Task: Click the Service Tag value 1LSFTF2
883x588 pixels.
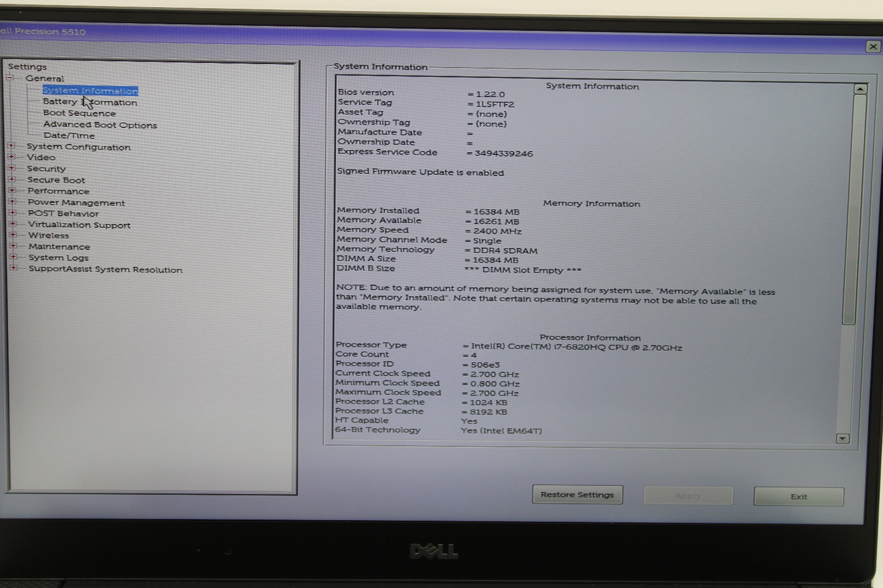Action: (x=495, y=104)
